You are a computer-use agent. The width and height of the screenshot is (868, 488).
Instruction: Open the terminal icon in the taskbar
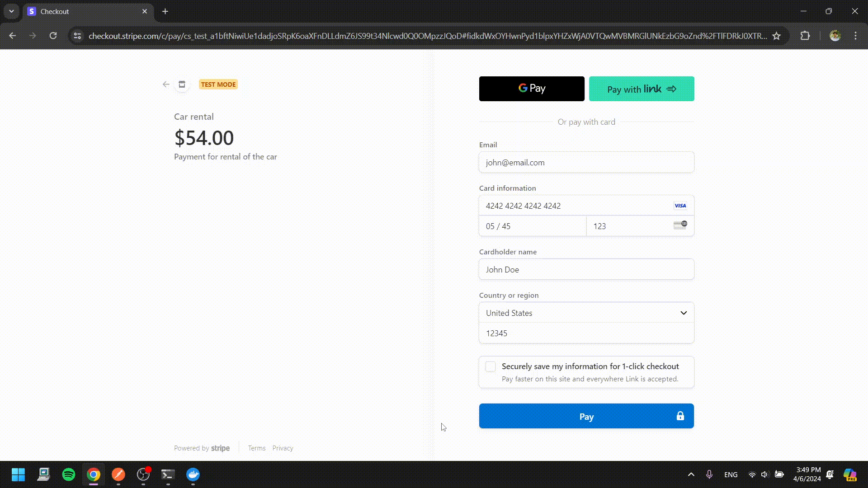click(168, 474)
